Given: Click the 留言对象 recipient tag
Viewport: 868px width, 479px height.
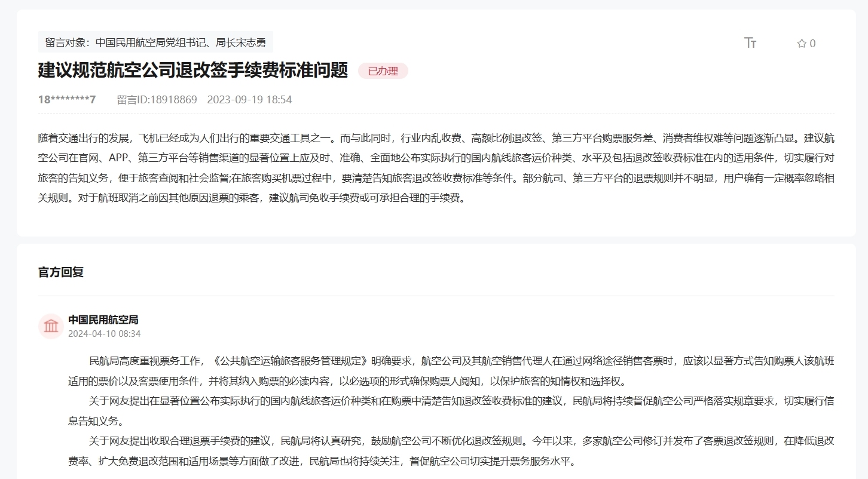Looking at the screenshot, I should coord(155,42).
